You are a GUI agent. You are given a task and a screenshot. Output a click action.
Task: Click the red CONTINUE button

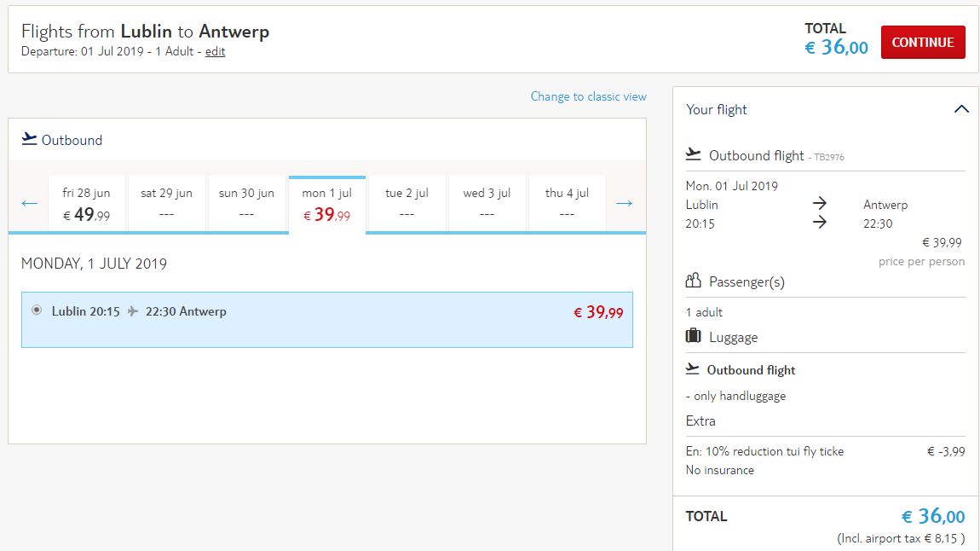click(923, 43)
